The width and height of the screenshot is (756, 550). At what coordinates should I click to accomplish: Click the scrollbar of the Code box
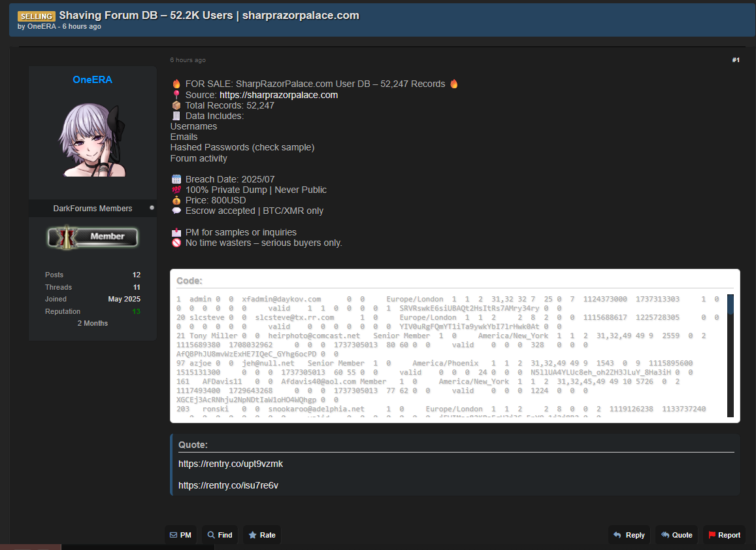click(x=731, y=355)
